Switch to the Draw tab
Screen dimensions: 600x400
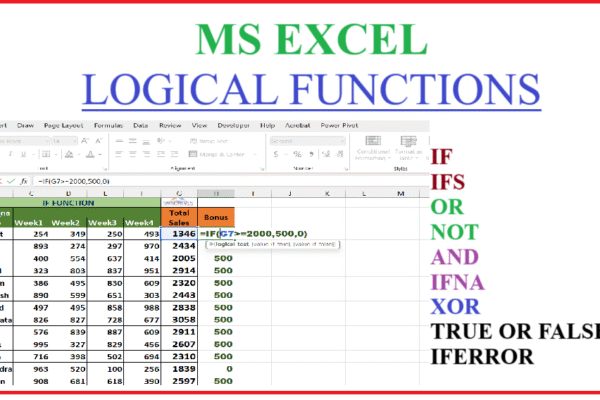point(25,126)
